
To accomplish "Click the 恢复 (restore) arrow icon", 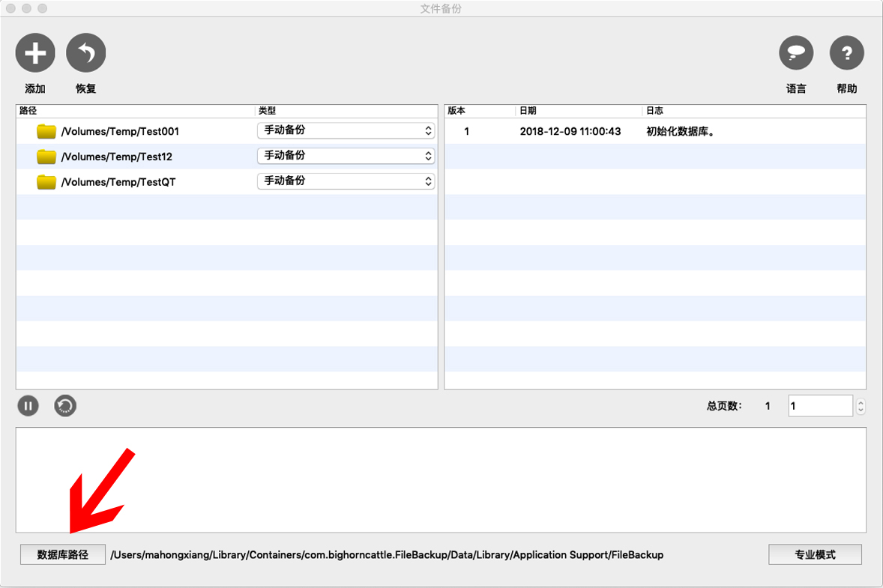I will coord(86,53).
